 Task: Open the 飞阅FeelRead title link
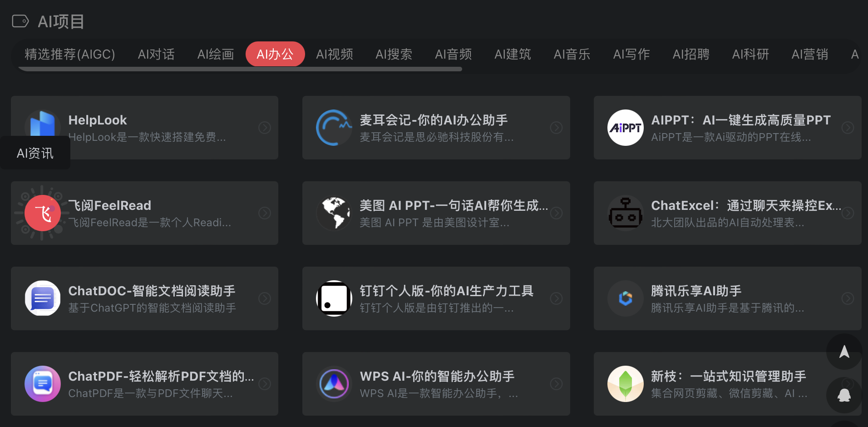tap(110, 205)
